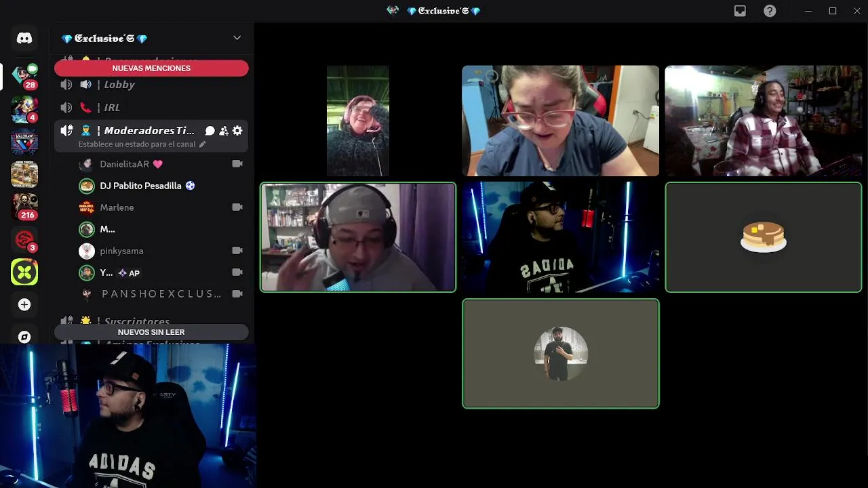Open the Discord inbox icon
The width and height of the screenshot is (868, 488).
[x=740, y=11]
